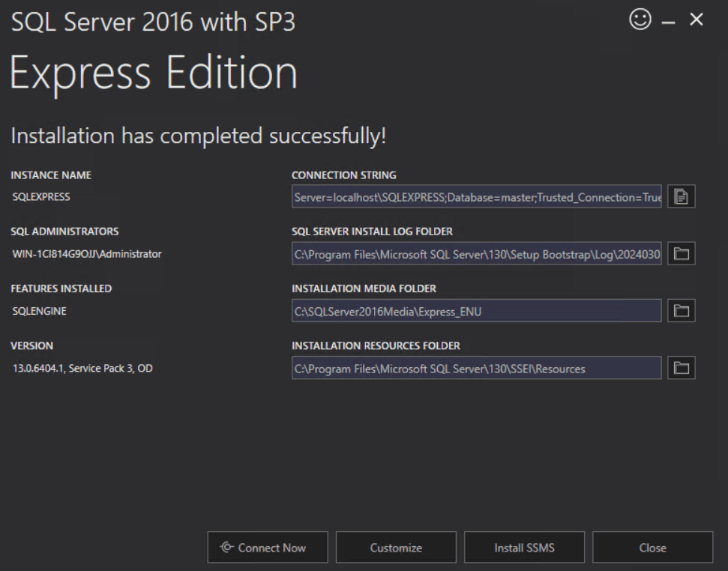This screenshot has width=728, height=571.
Task: Copy the connection string using the copy icon
Action: click(681, 196)
